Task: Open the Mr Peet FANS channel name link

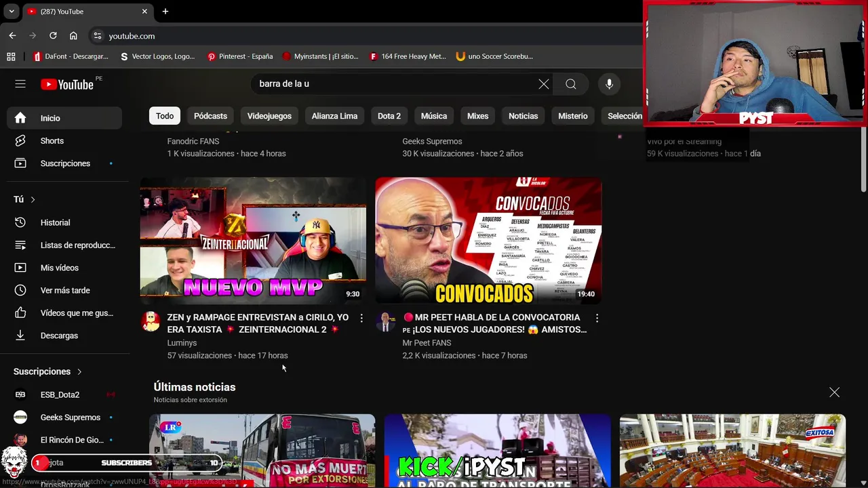Action: (427, 343)
